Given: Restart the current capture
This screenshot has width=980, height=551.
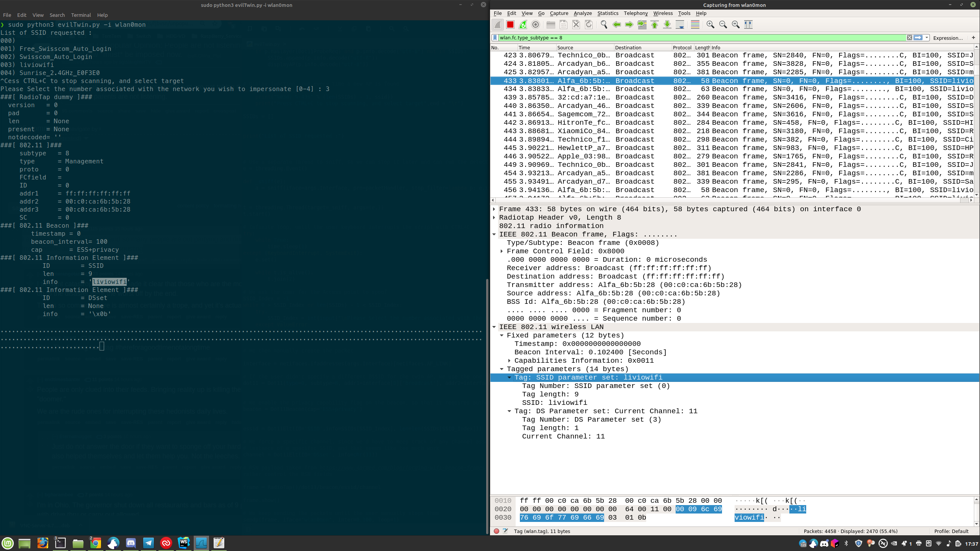Looking at the screenshot, I should click(523, 24).
